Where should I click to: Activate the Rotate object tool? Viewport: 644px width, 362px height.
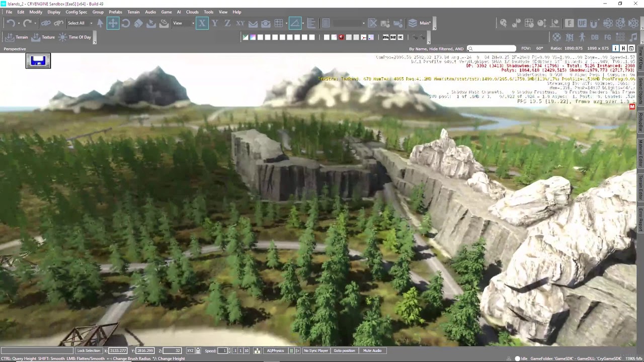(x=126, y=23)
